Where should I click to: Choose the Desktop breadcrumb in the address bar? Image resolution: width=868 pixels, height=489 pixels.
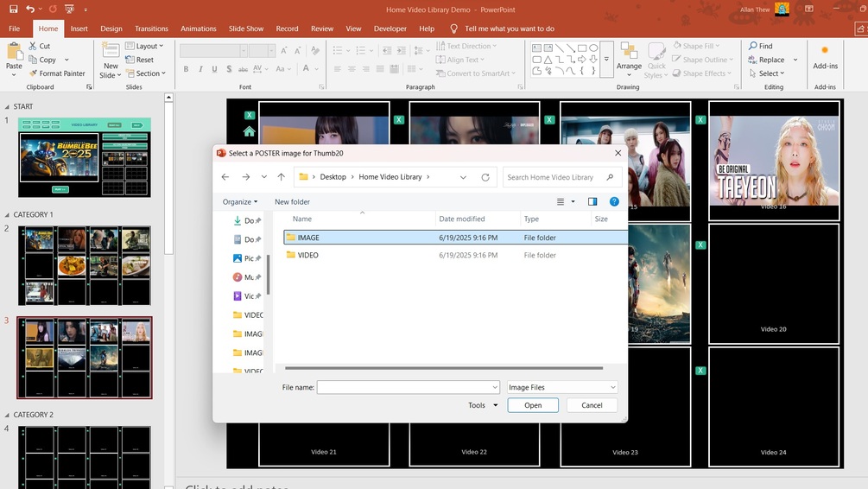tap(333, 176)
